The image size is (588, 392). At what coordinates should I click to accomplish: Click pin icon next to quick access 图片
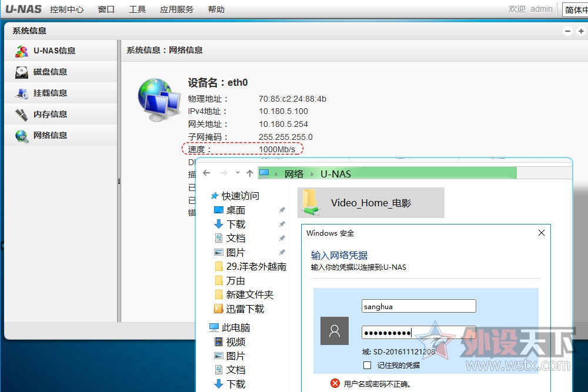[x=282, y=252]
